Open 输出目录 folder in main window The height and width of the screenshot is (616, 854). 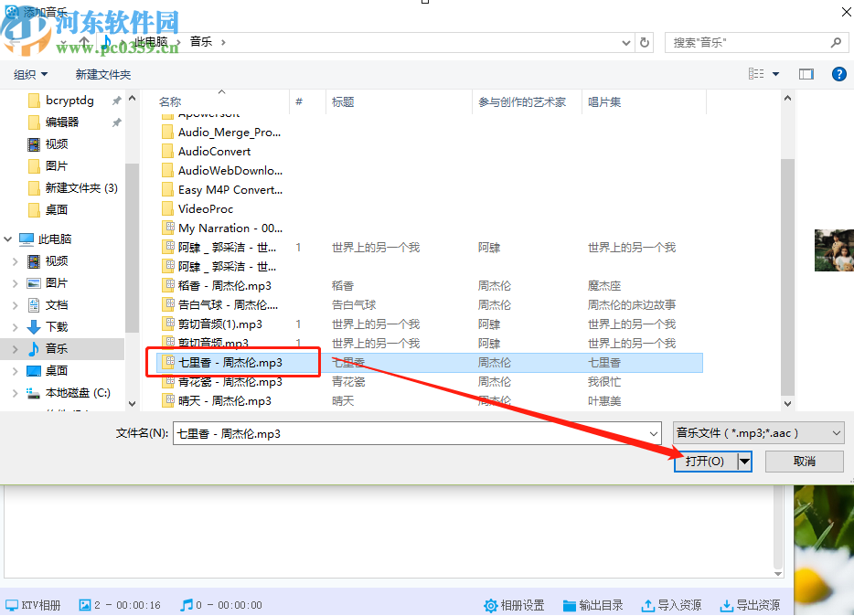click(592, 605)
